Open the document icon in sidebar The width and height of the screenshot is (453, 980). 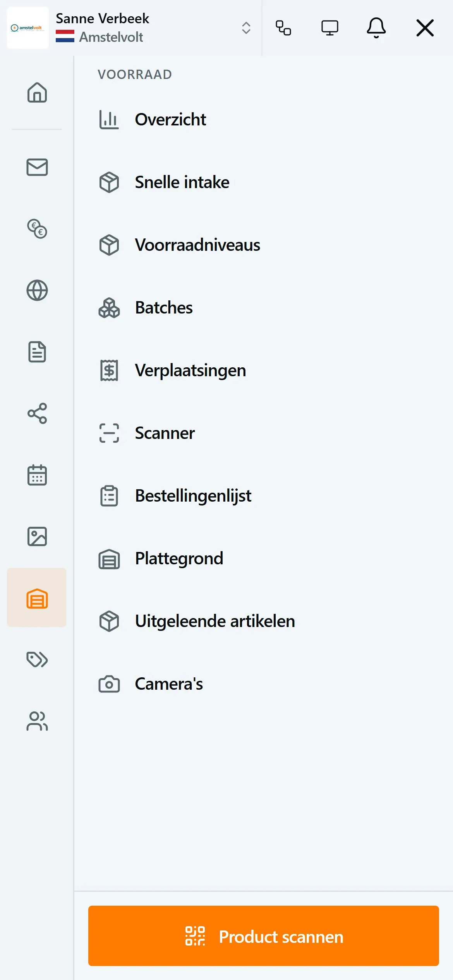37,352
